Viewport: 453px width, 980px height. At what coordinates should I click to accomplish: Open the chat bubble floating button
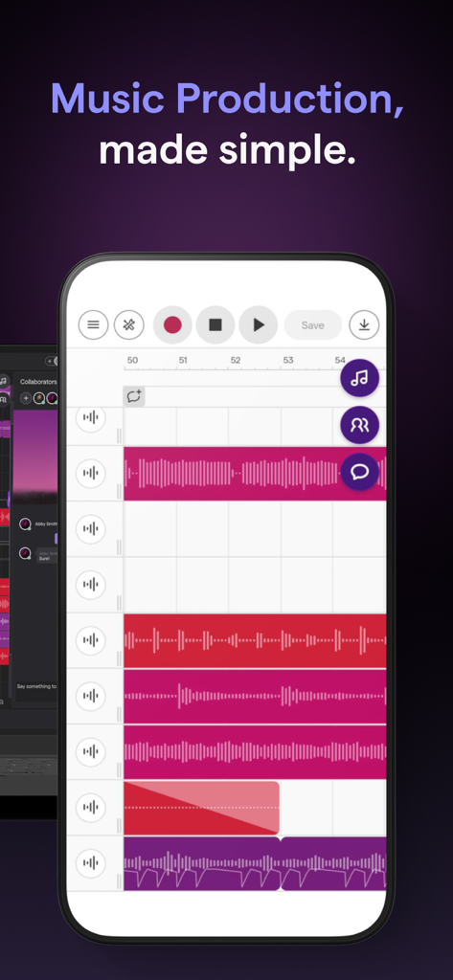click(360, 472)
